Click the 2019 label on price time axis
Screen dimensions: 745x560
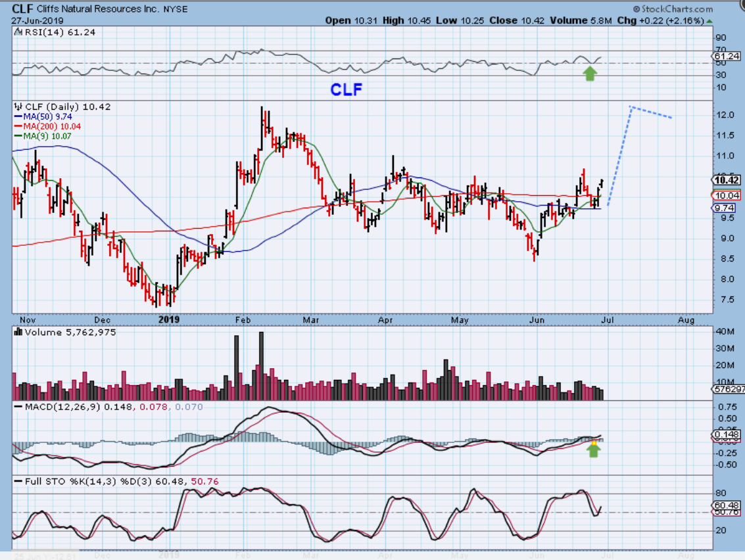point(169,319)
